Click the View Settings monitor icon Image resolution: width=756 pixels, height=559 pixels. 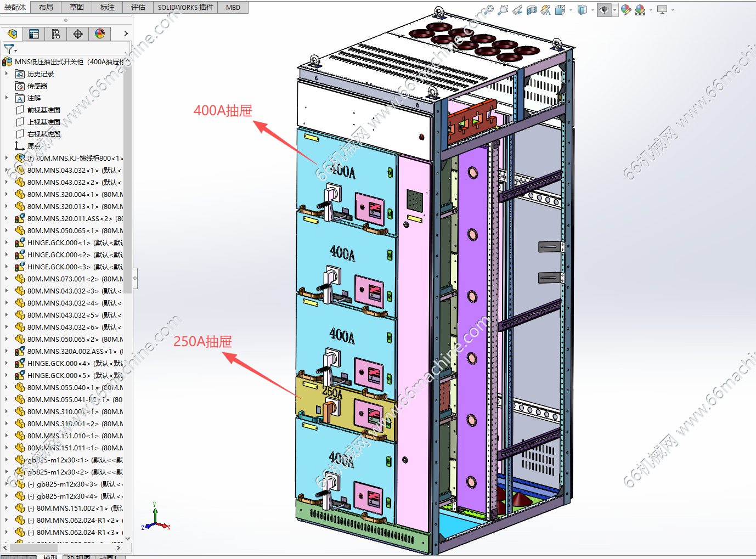(x=662, y=10)
